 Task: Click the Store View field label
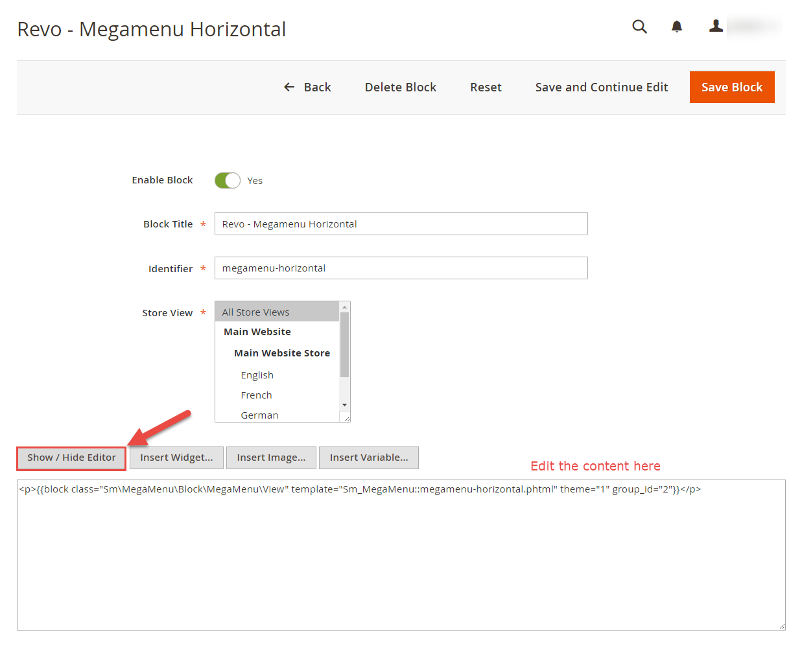[x=167, y=313]
